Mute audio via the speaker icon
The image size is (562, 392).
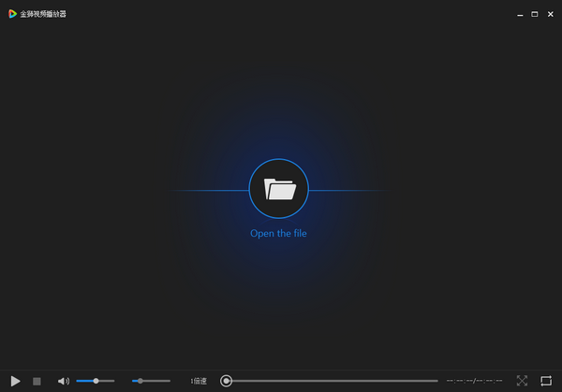click(64, 382)
